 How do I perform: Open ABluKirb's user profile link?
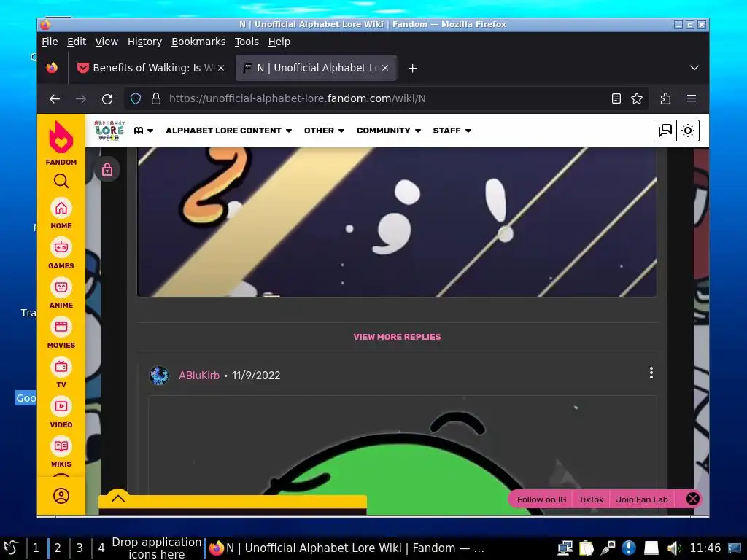198,376
